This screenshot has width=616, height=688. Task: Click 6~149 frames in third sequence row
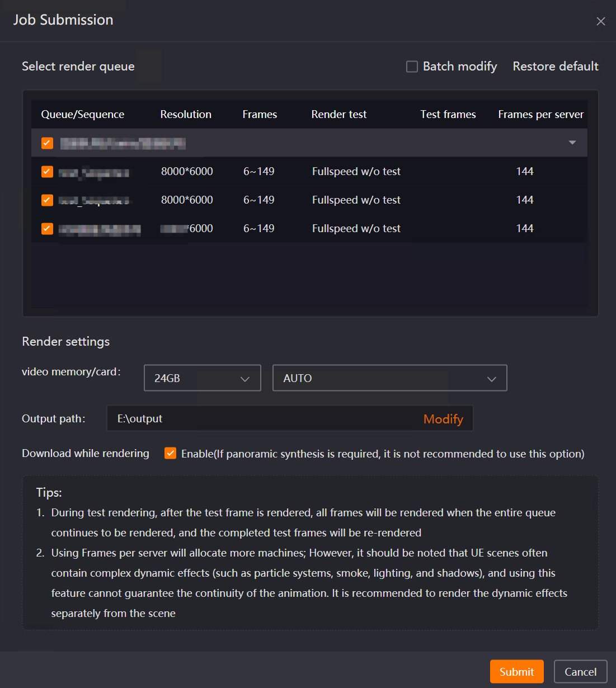(259, 228)
